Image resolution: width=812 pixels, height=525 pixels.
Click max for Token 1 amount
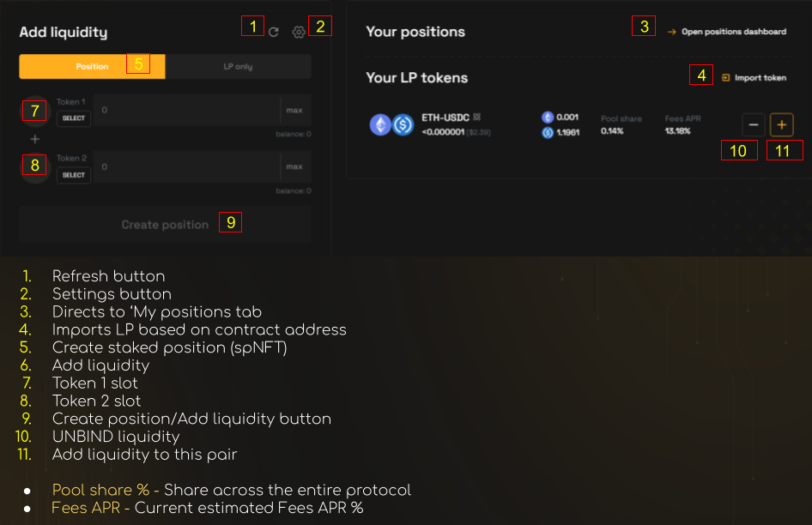tap(294, 111)
